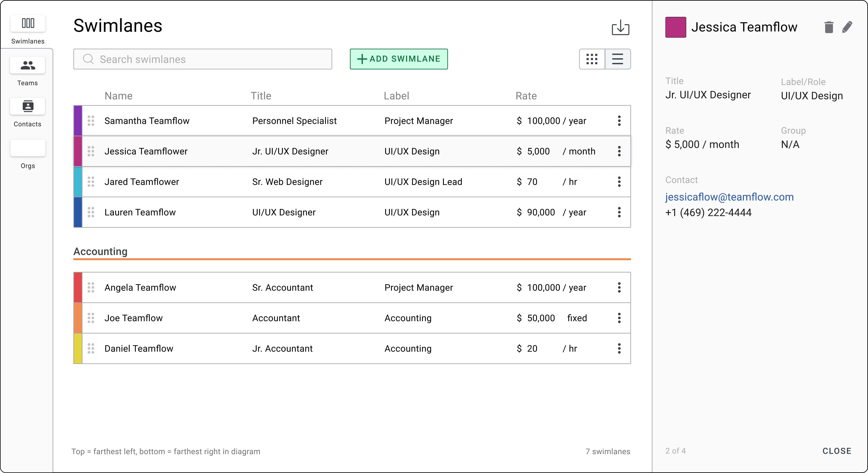
Task: Click red color bar of Angela Teamflow
Action: [x=78, y=287]
